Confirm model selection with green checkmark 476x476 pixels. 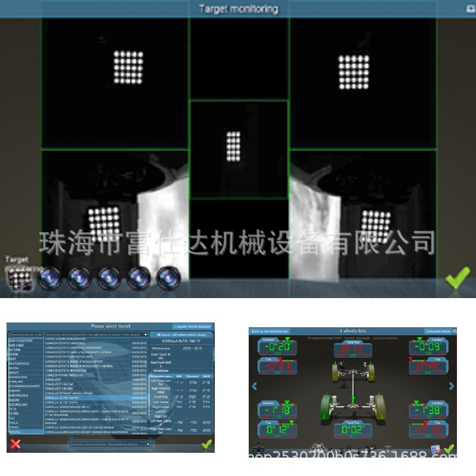point(206,444)
